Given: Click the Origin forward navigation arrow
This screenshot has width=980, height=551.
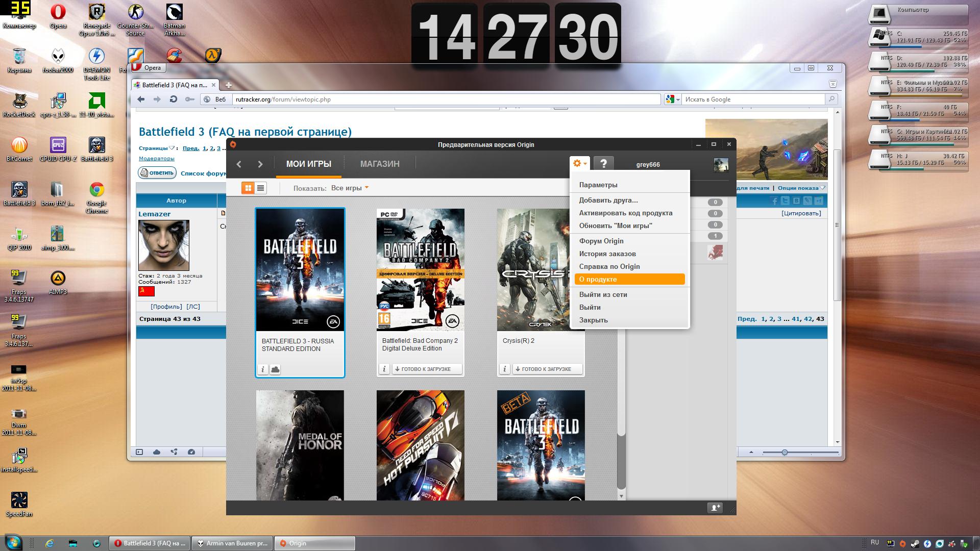Looking at the screenshot, I should (x=260, y=164).
